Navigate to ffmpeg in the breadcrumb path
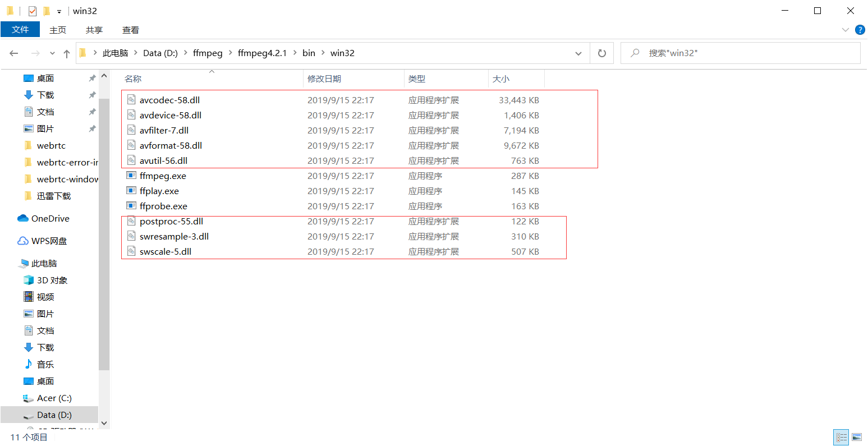The width and height of the screenshot is (868, 446). click(x=208, y=53)
